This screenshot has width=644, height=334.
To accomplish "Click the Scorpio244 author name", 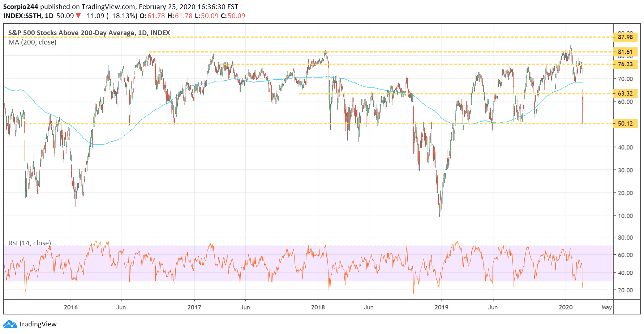I will [21, 7].
